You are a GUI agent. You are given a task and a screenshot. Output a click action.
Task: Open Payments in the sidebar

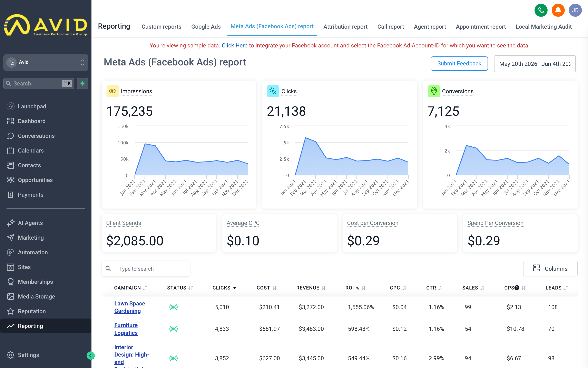pyautogui.click(x=46, y=195)
